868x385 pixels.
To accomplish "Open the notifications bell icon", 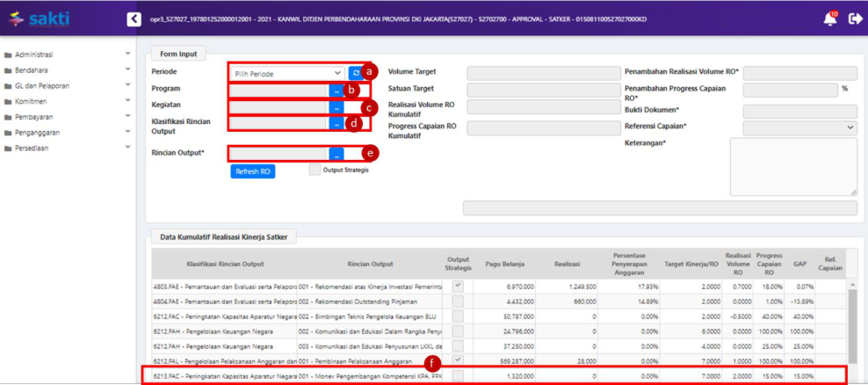I will 829,18.
